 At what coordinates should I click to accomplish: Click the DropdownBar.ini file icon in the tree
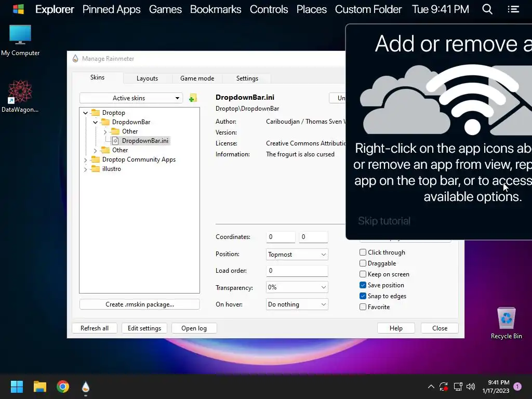(115, 141)
